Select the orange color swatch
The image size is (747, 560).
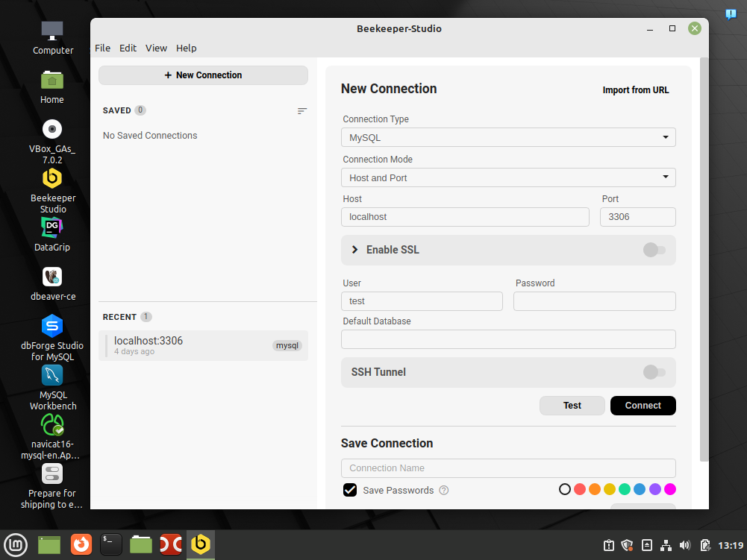[x=595, y=489]
